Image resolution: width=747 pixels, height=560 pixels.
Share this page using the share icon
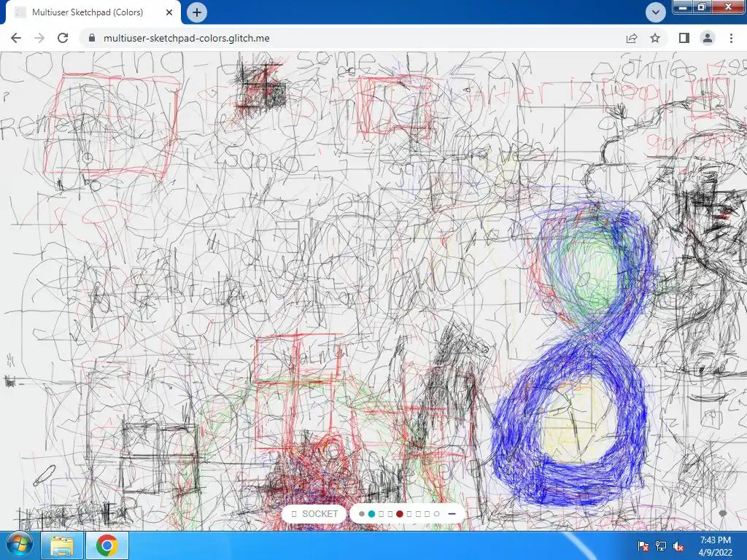tap(632, 38)
